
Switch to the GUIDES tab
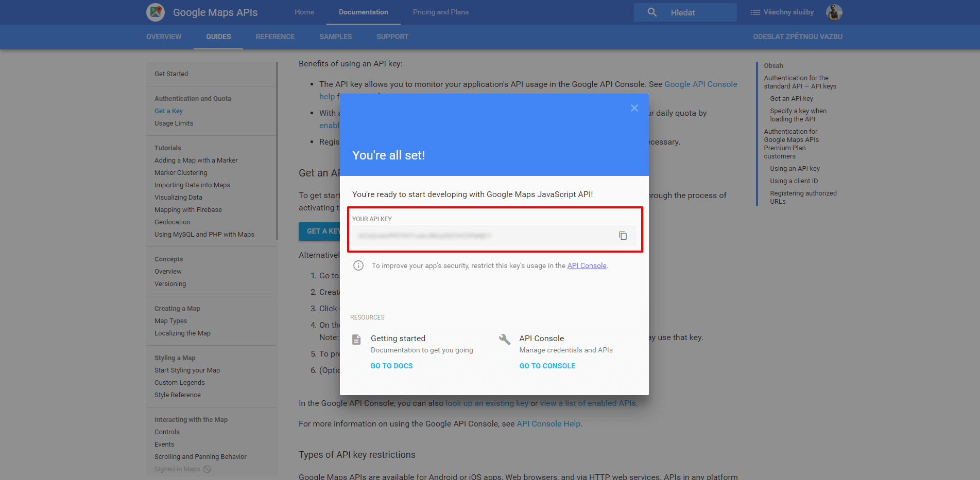(x=218, y=37)
